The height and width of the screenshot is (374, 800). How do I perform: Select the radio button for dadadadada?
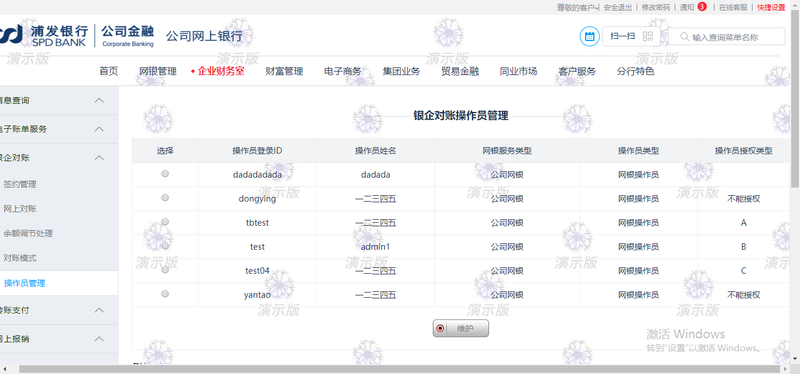[165, 173]
